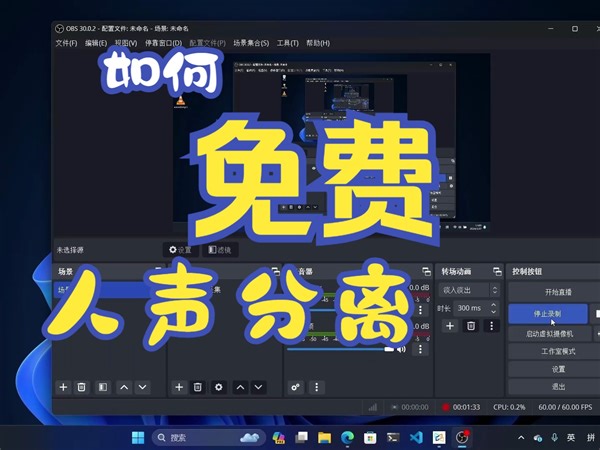Increase transition duration with up arrow
This screenshot has height=450, width=600.
pos(494,305)
